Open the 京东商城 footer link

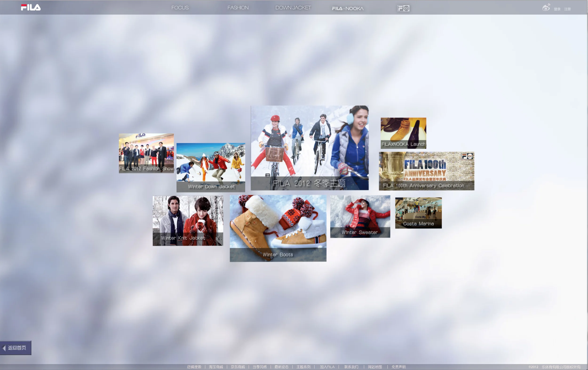tap(238, 367)
